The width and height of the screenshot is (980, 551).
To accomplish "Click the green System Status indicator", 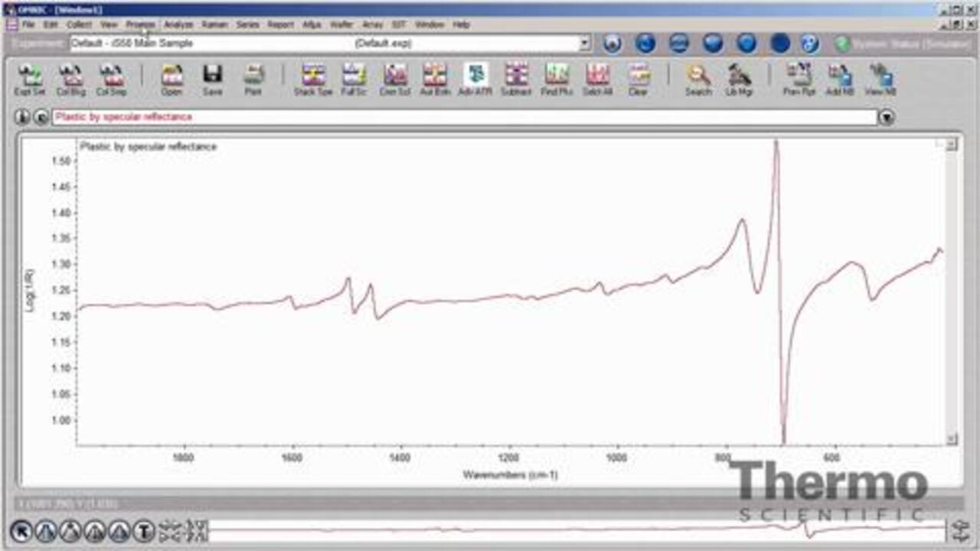I will (843, 44).
